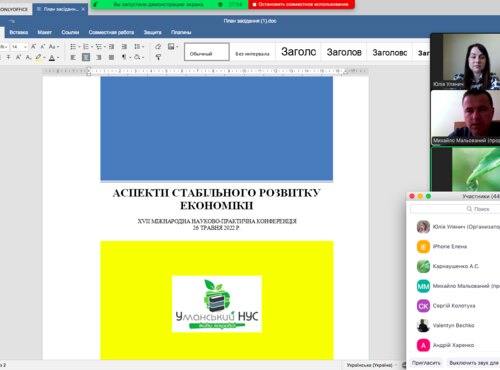Apply strikethrough formatting
The image size is (500, 370).
(x=9, y=57)
